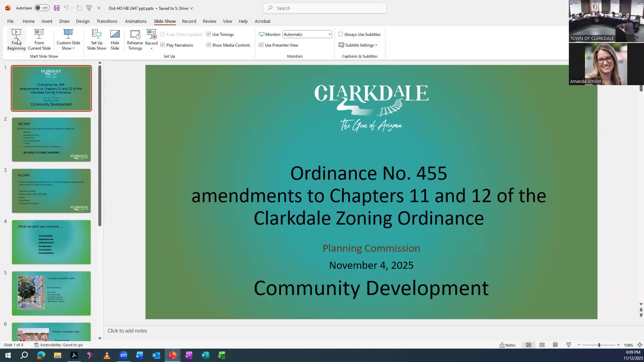Open the Review ribbon tab

coord(209,21)
